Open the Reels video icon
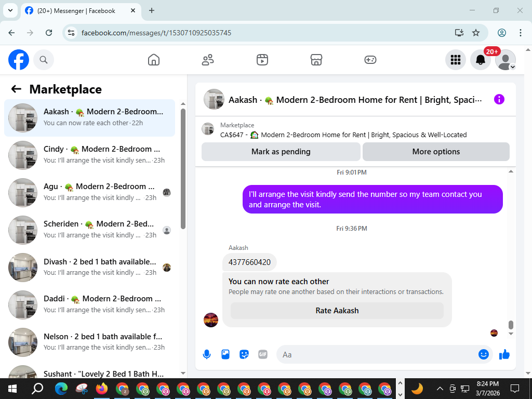 coord(262,60)
